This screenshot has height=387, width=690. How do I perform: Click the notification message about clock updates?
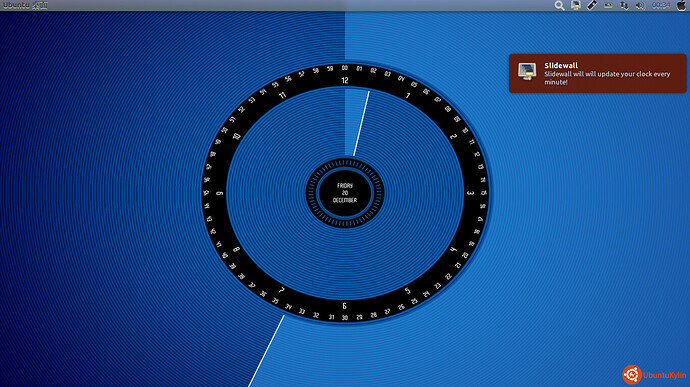click(607, 78)
